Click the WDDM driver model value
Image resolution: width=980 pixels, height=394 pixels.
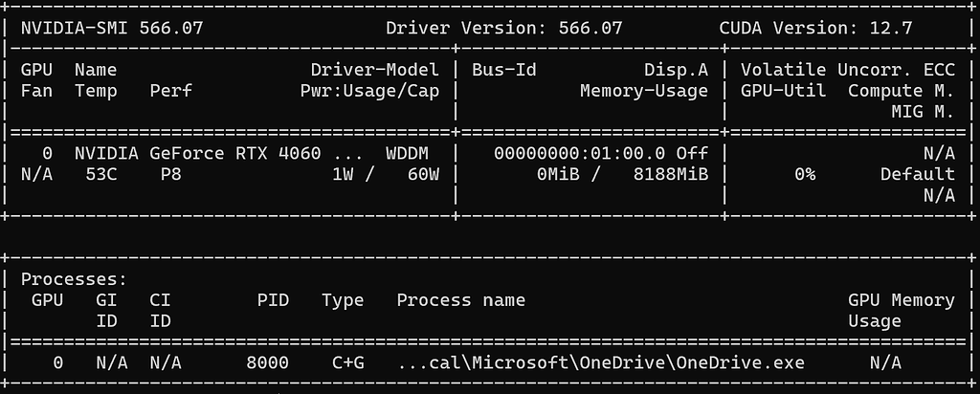click(x=407, y=153)
